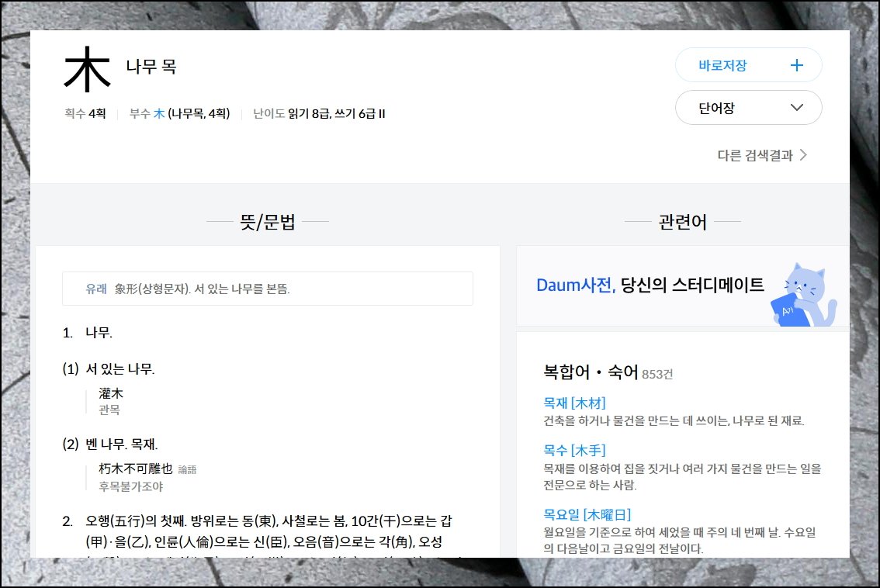Image resolution: width=880 pixels, height=588 pixels.
Task: Click the radical detail (나무목, 4획)
Action: click(x=199, y=113)
